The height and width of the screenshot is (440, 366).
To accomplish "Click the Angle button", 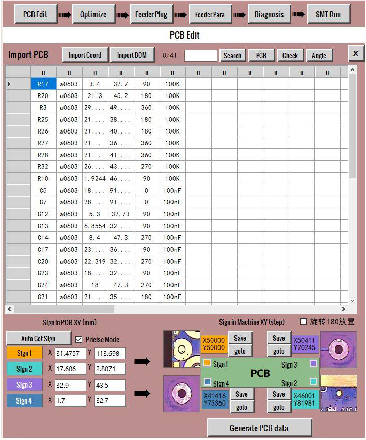I will 319,55.
